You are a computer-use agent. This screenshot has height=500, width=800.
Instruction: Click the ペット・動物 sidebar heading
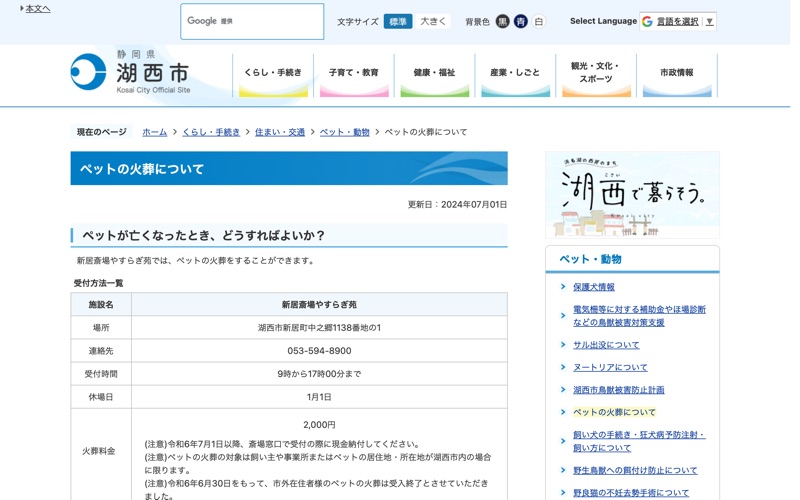(590, 259)
